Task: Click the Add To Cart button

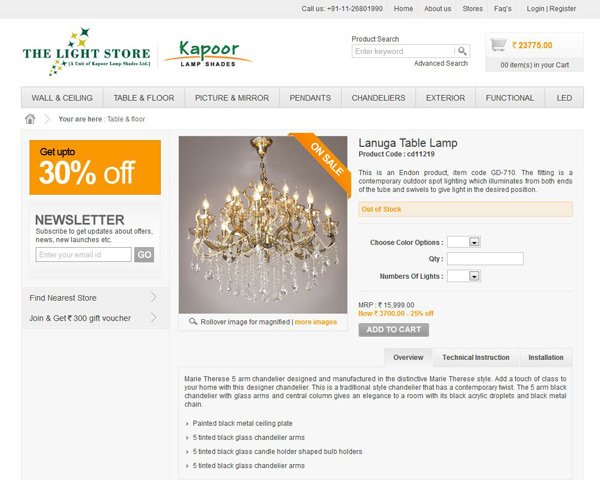Action: tap(393, 330)
